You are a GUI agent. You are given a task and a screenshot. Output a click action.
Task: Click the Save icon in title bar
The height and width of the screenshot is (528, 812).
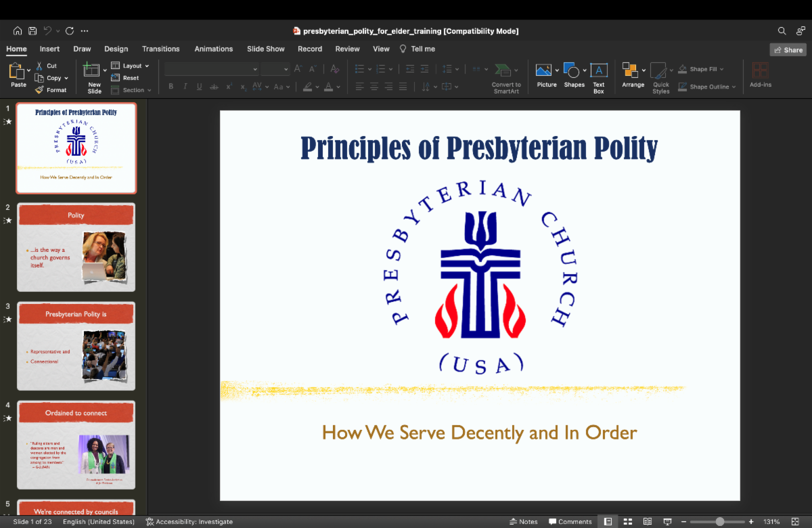[32, 31]
